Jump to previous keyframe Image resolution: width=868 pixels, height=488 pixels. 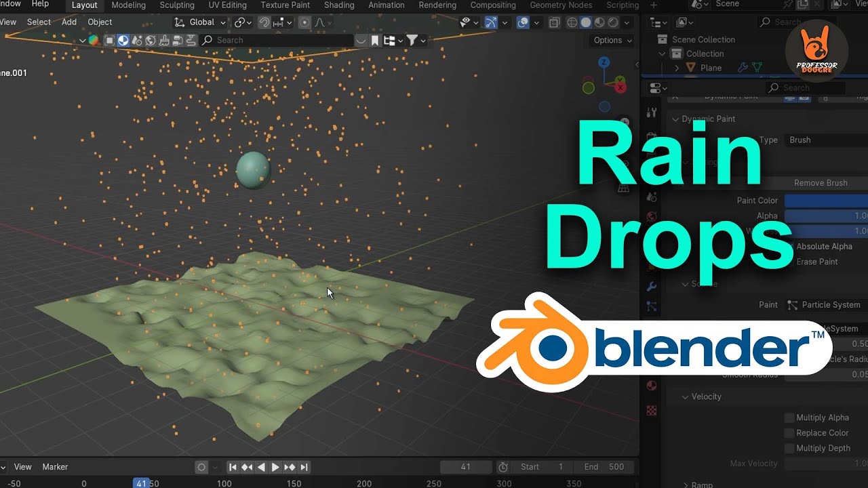[x=247, y=467]
